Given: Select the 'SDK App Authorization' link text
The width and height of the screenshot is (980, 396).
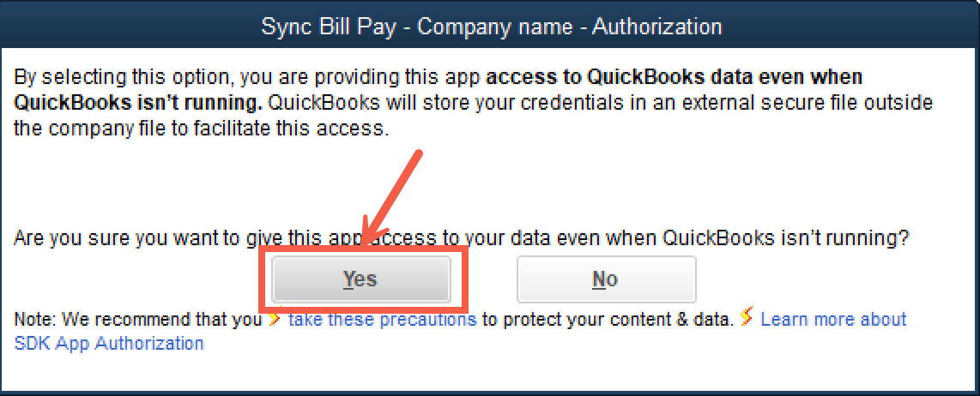Looking at the screenshot, I should coord(109,344).
